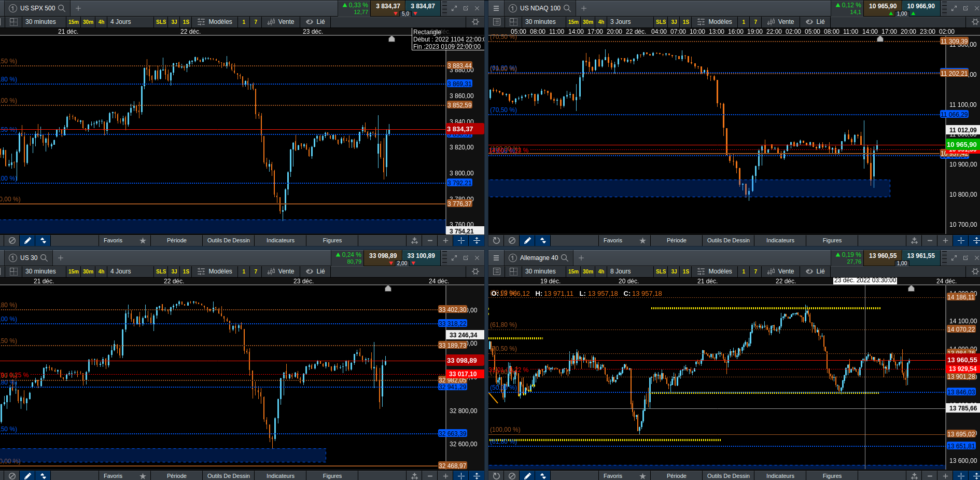Open layout grid icon in US SPX 500 toolbar
Image resolution: width=980 pixels, height=480 pixels.
[x=14, y=22]
